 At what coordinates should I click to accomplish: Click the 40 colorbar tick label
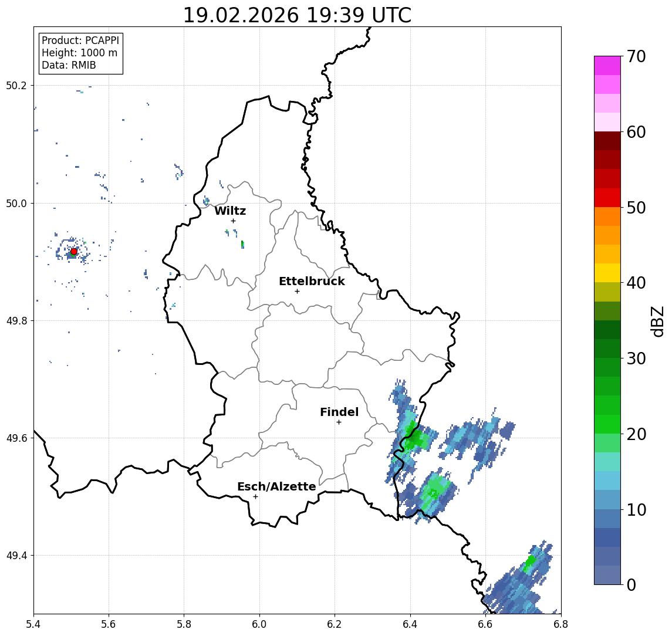(x=636, y=283)
